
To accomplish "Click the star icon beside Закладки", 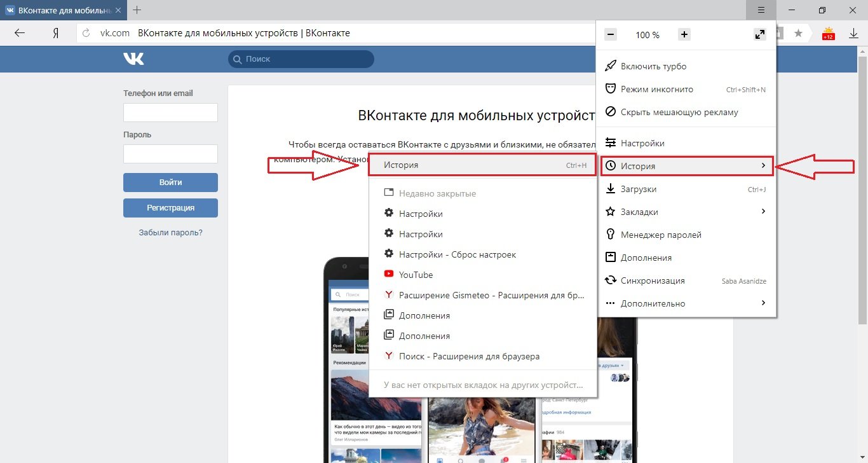I will point(611,211).
